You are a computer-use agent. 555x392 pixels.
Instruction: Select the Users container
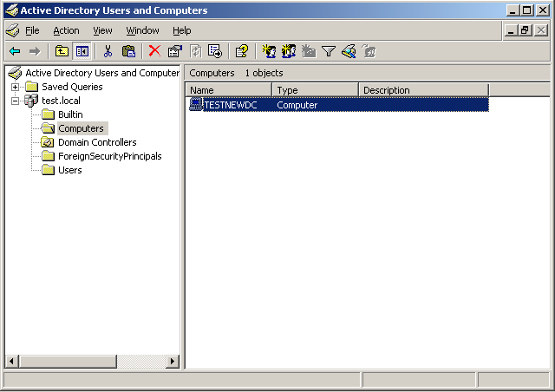(69, 170)
